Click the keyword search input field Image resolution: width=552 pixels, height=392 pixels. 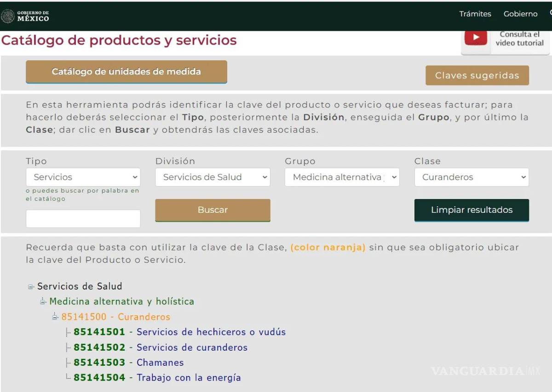point(83,218)
